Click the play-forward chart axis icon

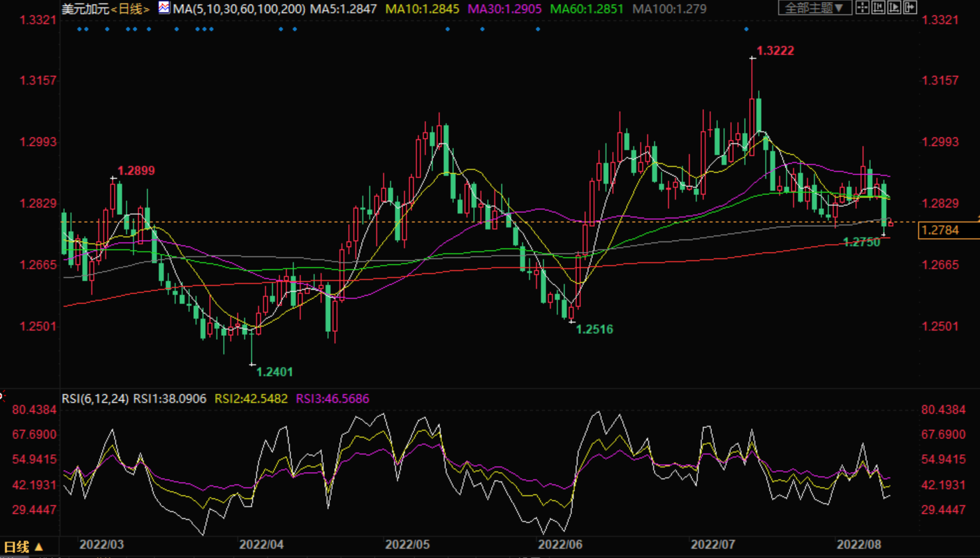(894, 8)
